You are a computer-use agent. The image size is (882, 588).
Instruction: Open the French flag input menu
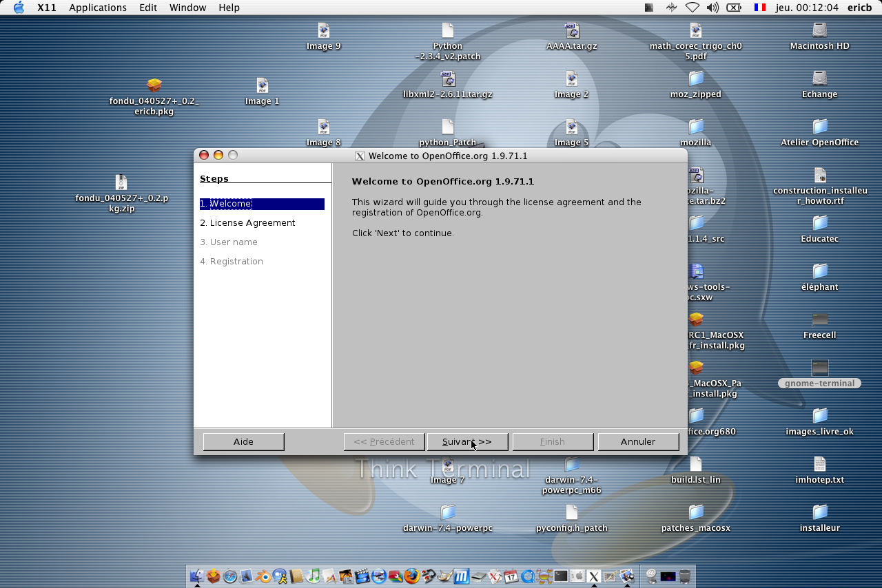pos(760,8)
